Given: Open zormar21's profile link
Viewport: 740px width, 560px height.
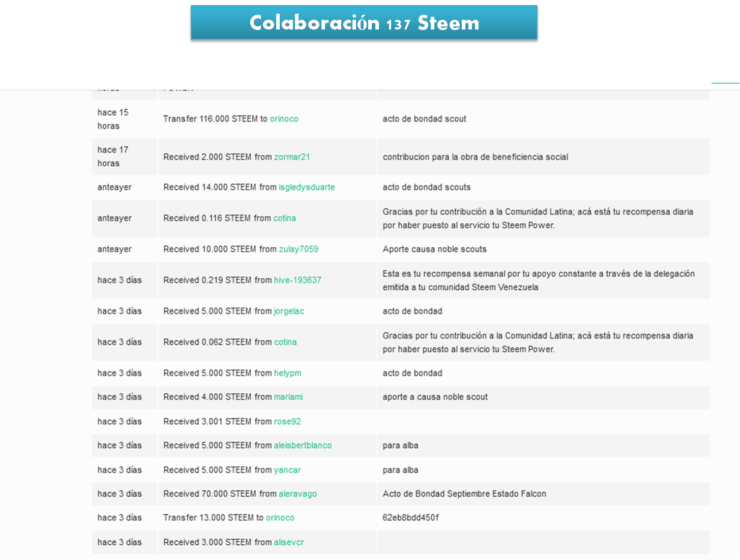Looking at the screenshot, I should pyautogui.click(x=292, y=157).
